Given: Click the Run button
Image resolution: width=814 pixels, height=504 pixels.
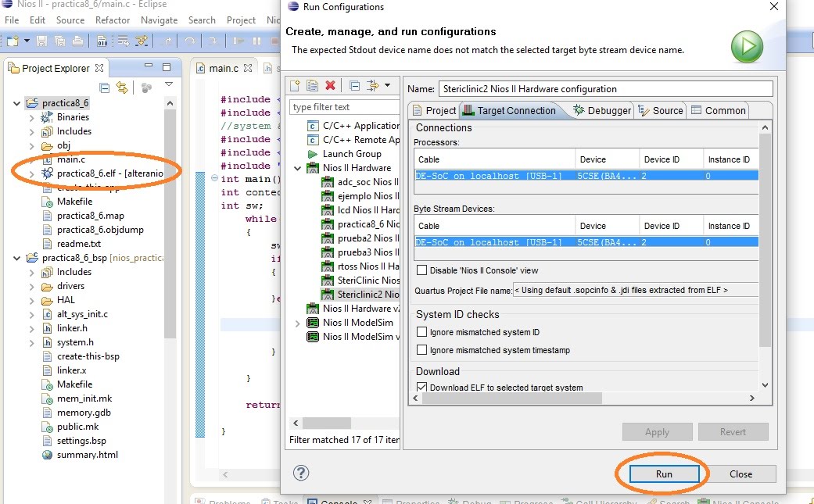Looking at the screenshot, I should pyautogui.click(x=664, y=474).
